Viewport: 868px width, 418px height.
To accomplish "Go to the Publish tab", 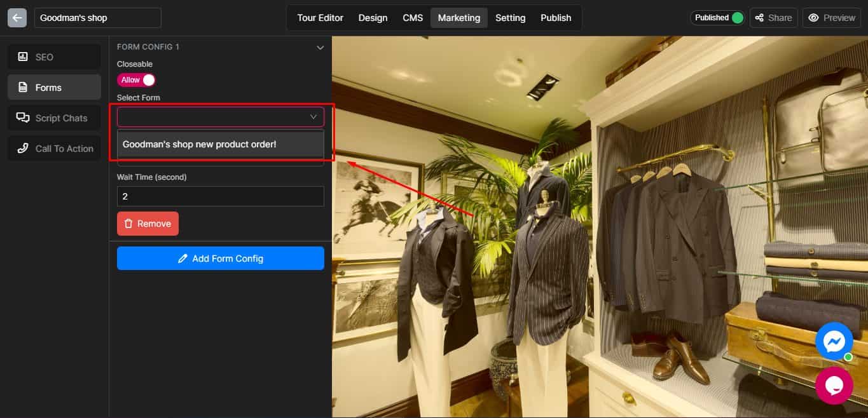I will tap(556, 18).
